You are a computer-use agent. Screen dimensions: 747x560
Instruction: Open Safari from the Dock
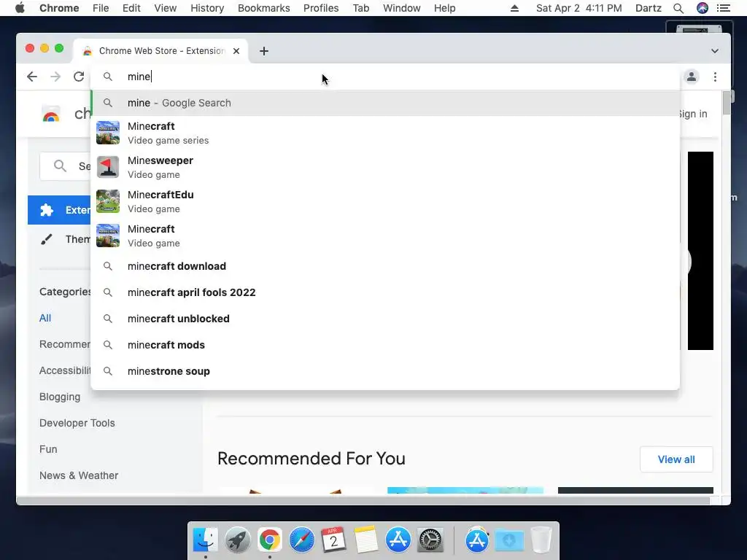302,540
